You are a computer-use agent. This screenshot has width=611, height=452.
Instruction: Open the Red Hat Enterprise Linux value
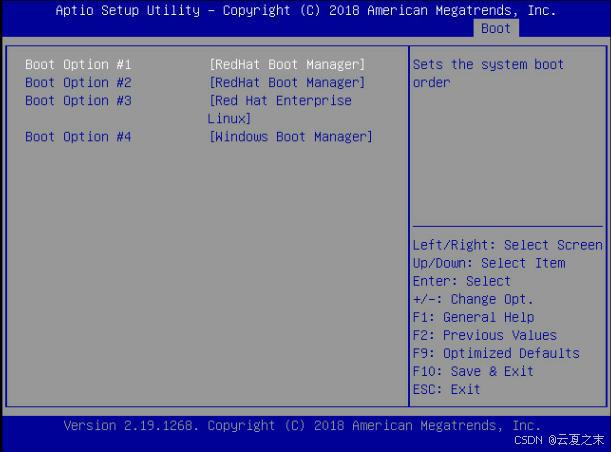point(280,109)
